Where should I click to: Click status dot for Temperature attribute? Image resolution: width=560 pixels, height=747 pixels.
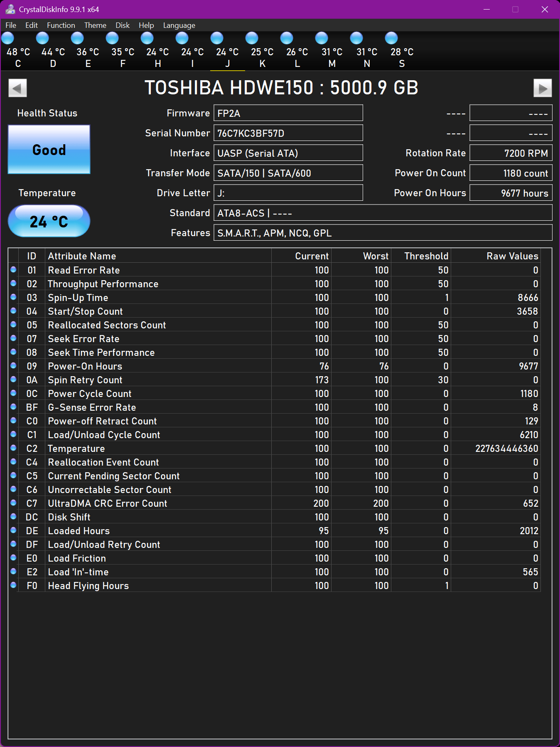tap(13, 448)
